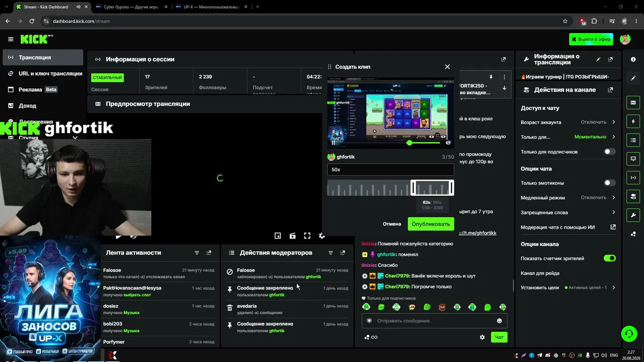
Task: Open stream preview settings gear
Action: tap(322, 236)
